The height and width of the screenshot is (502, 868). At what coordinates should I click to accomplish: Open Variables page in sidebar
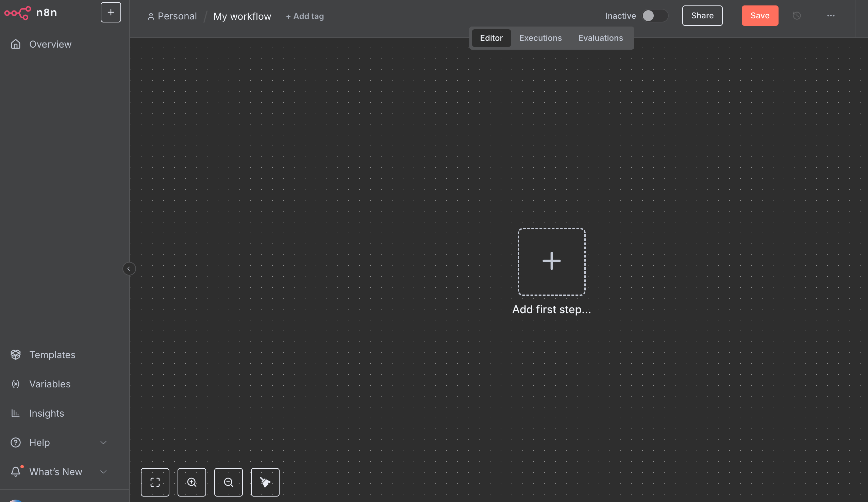tap(50, 384)
